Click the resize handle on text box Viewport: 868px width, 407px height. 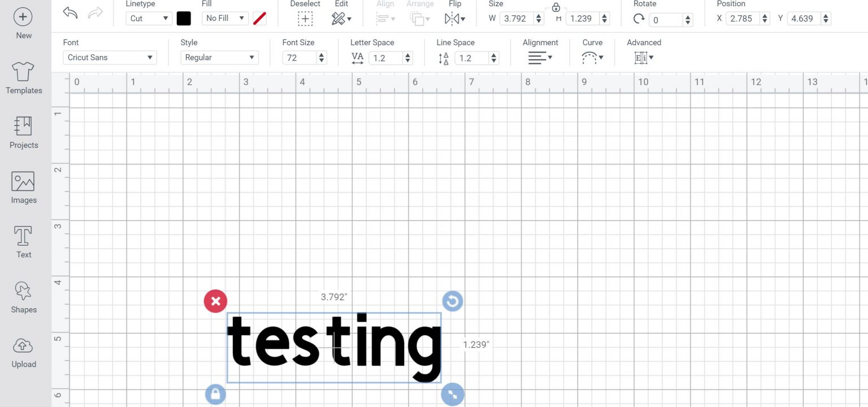pos(452,394)
